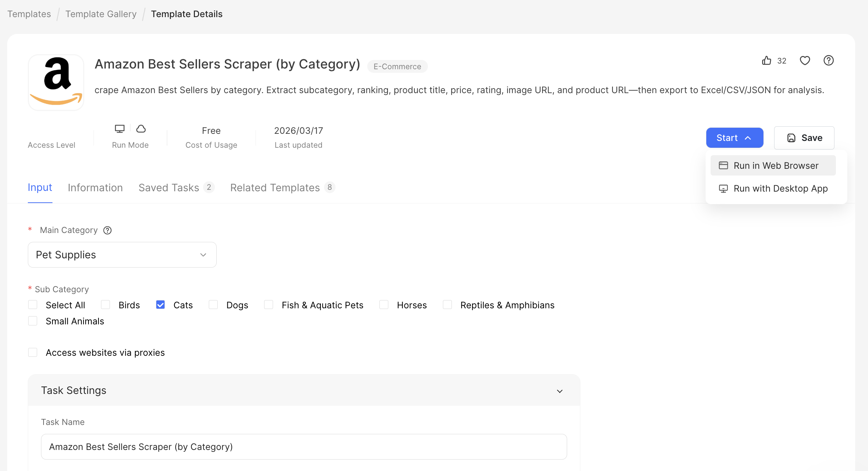Uncheck the Cats checkbox

tap(160, 305)
